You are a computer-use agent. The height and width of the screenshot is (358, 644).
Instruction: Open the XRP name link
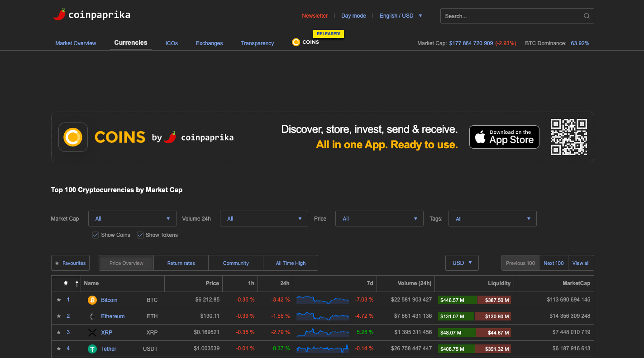click(x=107, y=333)
